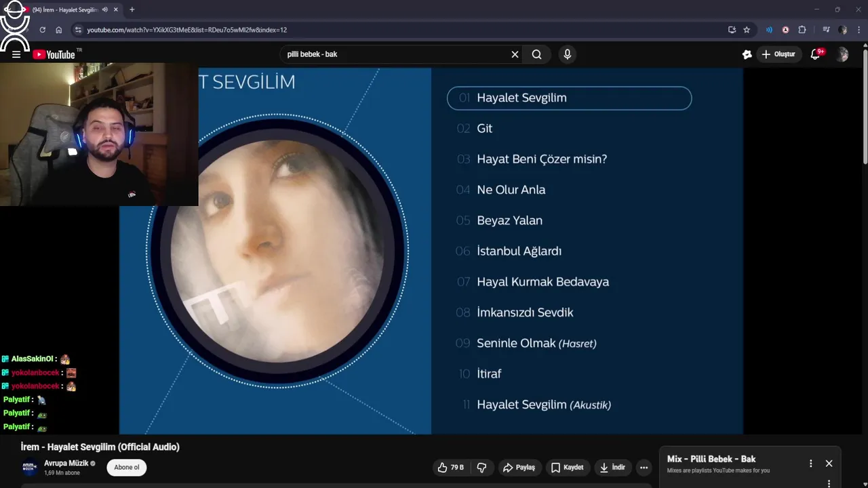Click track 03 Hayat Beni Çözer misin?
Viewport: 868px width, 488px height.
[x=532, y=159]
